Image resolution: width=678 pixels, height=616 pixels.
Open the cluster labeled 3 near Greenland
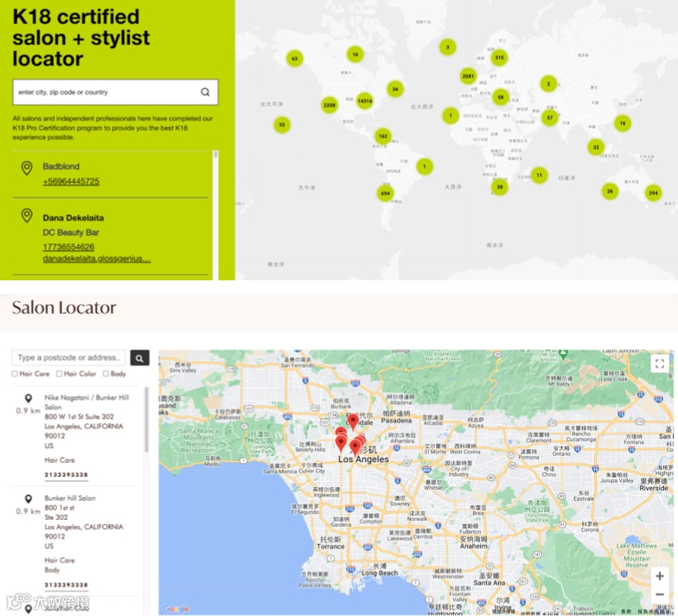tap(448, 47)
